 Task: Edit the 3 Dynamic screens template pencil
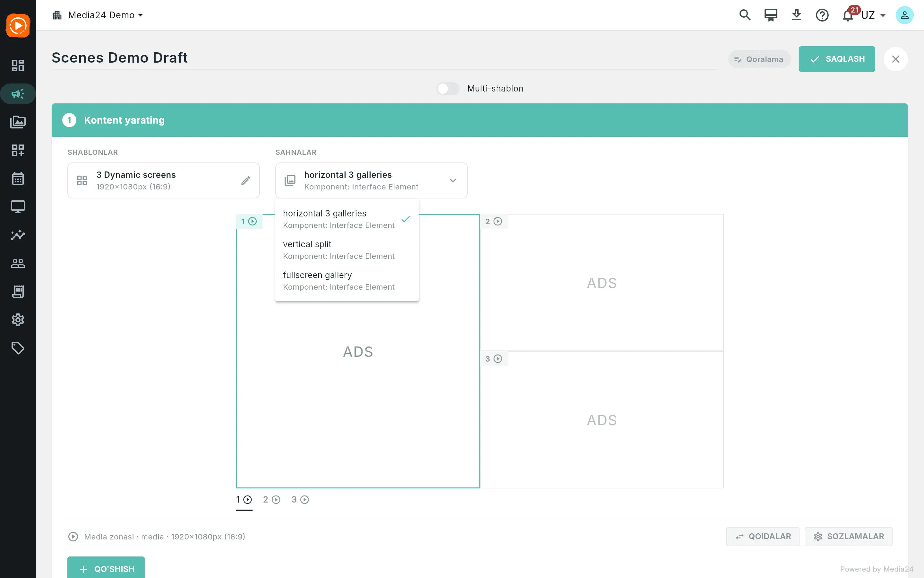(x=245, y=180)
